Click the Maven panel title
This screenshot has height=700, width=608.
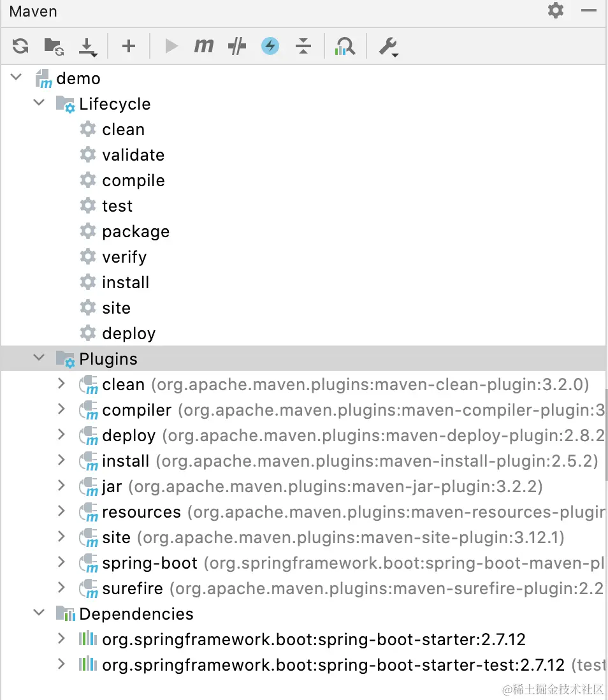click(x=33, y=11)
